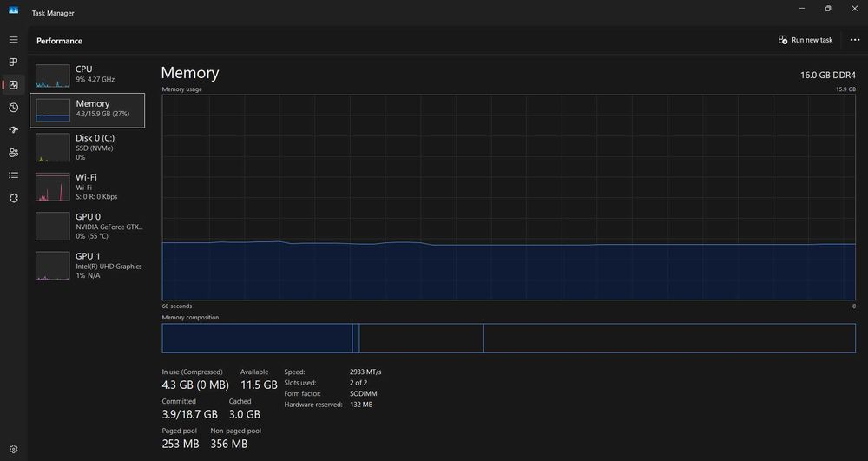Click the 3.9/18.7 GB committed value
Image resolution: width=868 pixels, height=461 pixels.
[x=190, y=414]
